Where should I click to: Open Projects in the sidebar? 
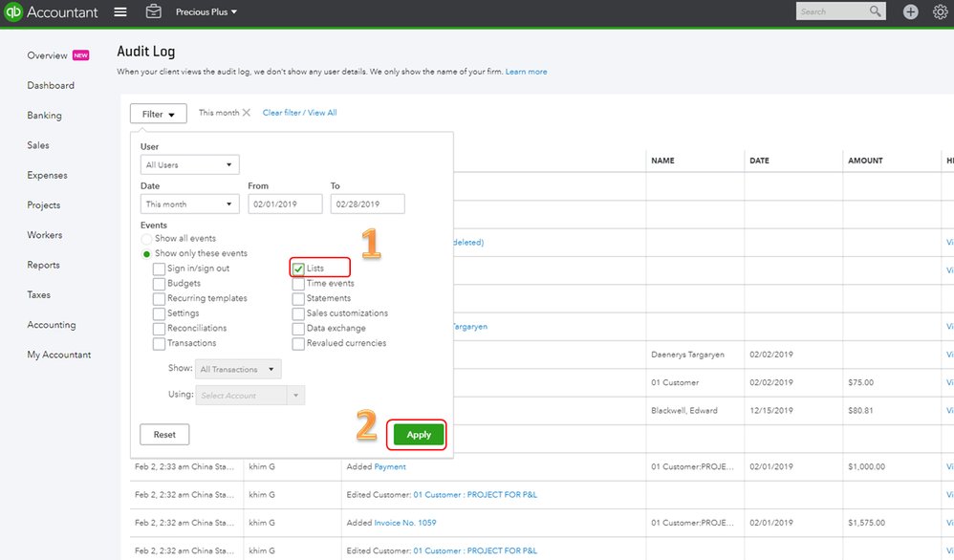point(44,205)
